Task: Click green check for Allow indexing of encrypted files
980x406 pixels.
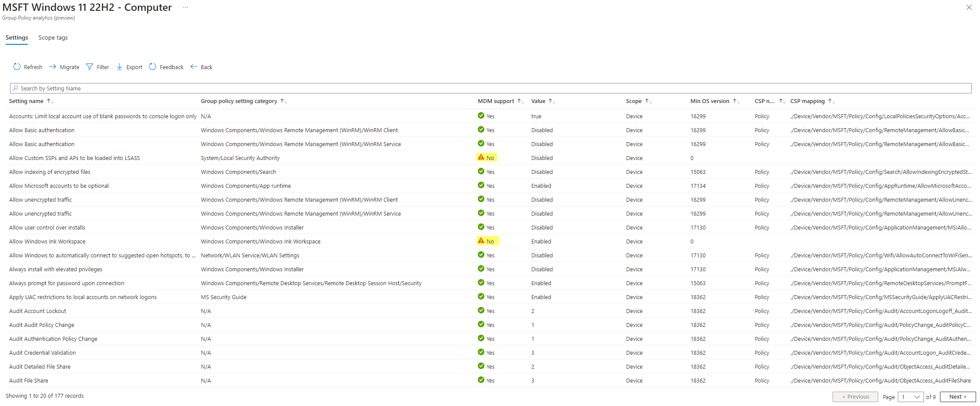Action: (x=481, y=171)
